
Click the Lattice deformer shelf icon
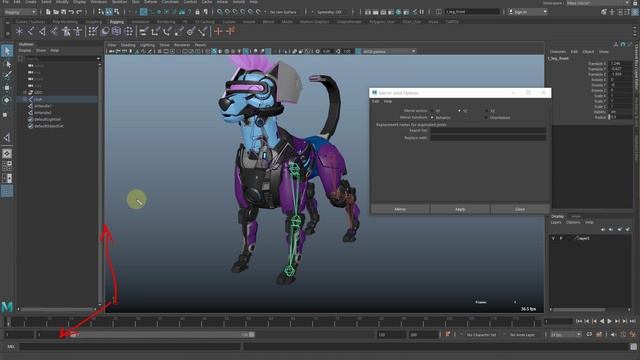click(117, 31)
